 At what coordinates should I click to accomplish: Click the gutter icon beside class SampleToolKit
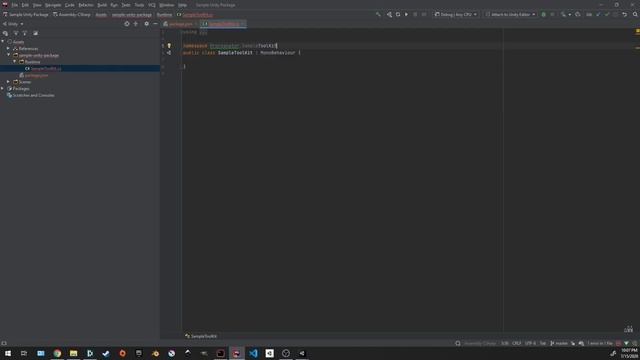point(169,53)
